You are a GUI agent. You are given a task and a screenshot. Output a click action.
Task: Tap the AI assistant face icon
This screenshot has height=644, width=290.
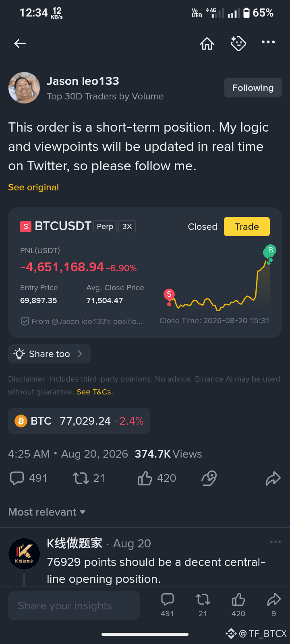point(238,43)
